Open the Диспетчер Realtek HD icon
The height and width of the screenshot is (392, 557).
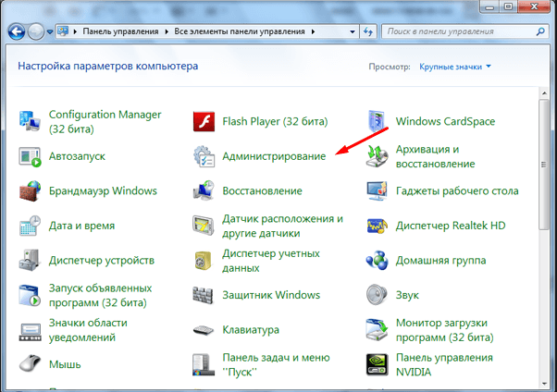click(377, 226)
